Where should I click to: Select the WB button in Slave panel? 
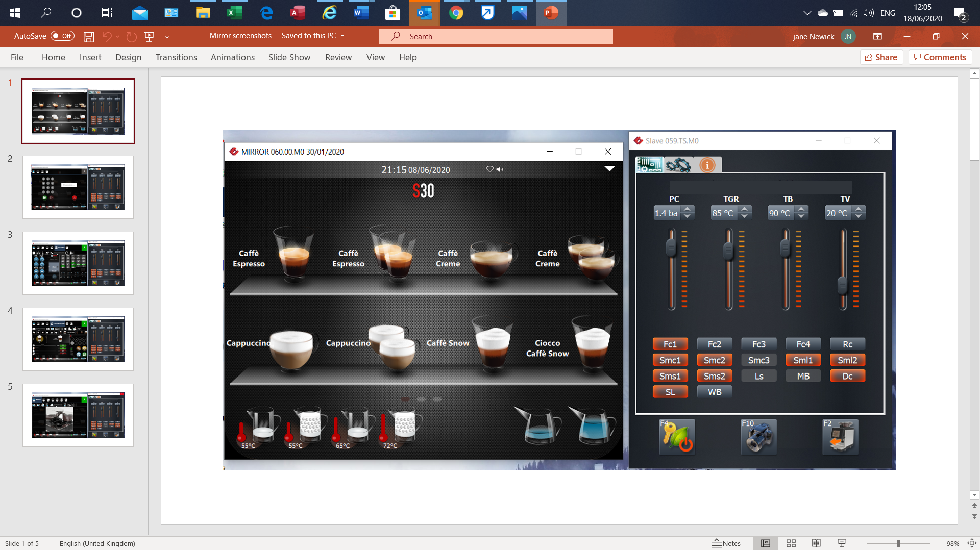(x=715, y=391)
